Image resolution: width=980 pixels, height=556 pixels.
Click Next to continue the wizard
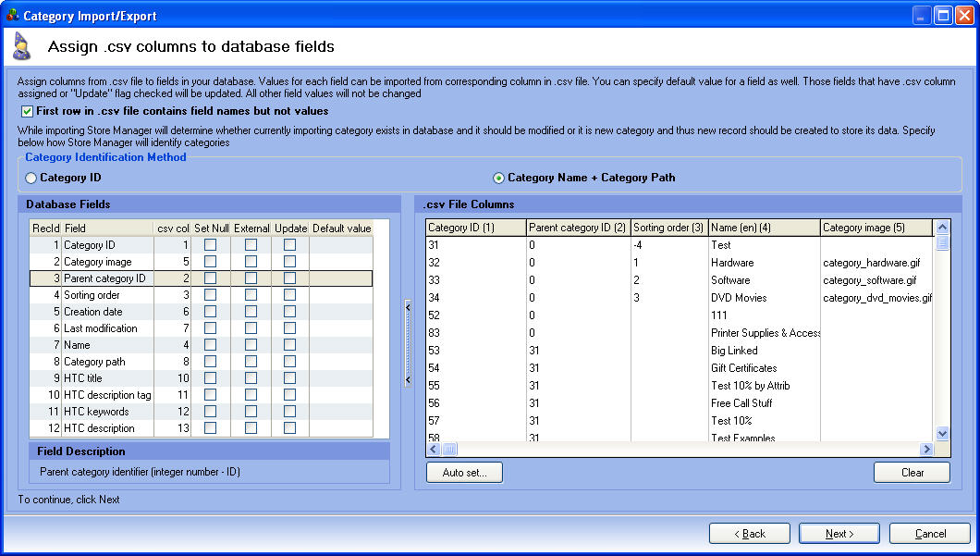(838, 533)
